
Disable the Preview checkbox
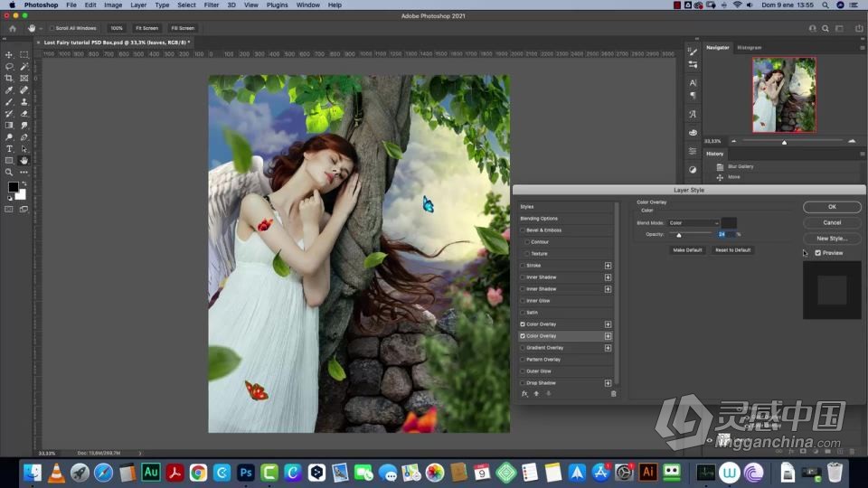tap(818, 253)
